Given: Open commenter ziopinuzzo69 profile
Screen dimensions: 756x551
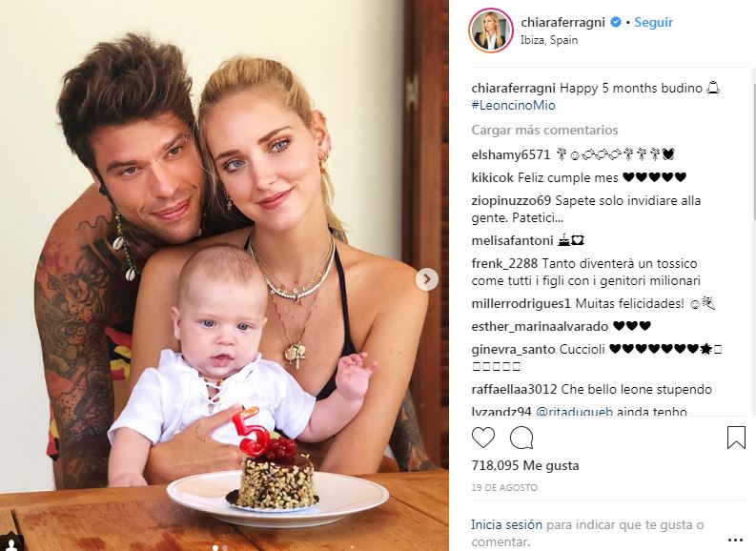Looking at the screenshot, I should 511,200.
